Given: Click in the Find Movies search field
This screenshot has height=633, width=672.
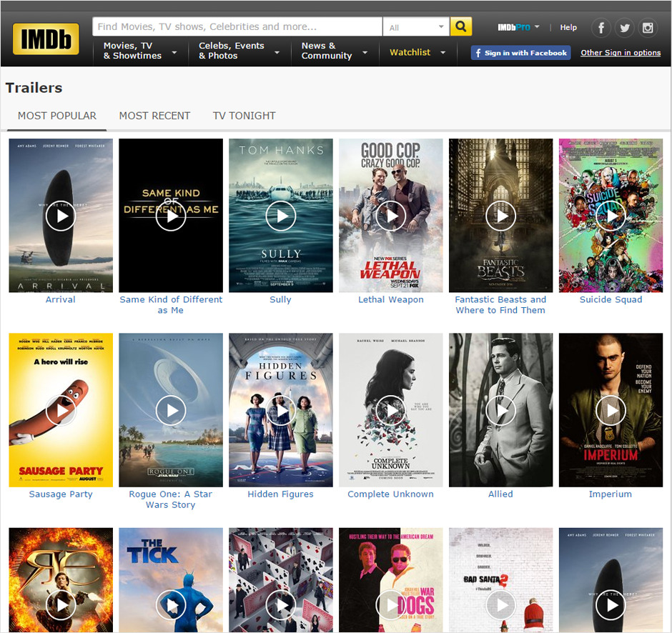Looking at the screenshot, I should (237, 26).
